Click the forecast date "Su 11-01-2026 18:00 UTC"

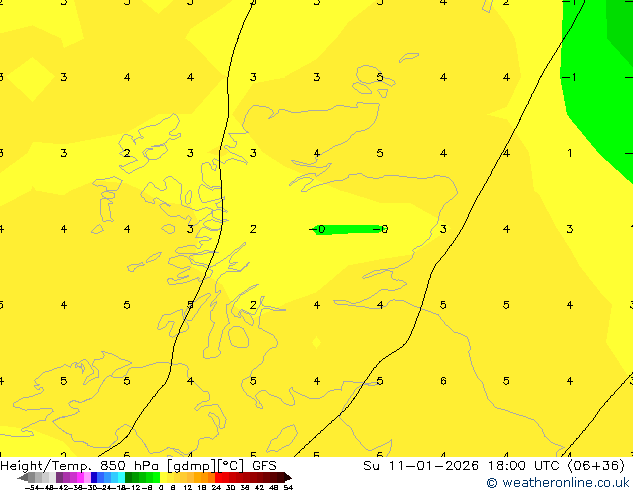click(x=463, y=466)
